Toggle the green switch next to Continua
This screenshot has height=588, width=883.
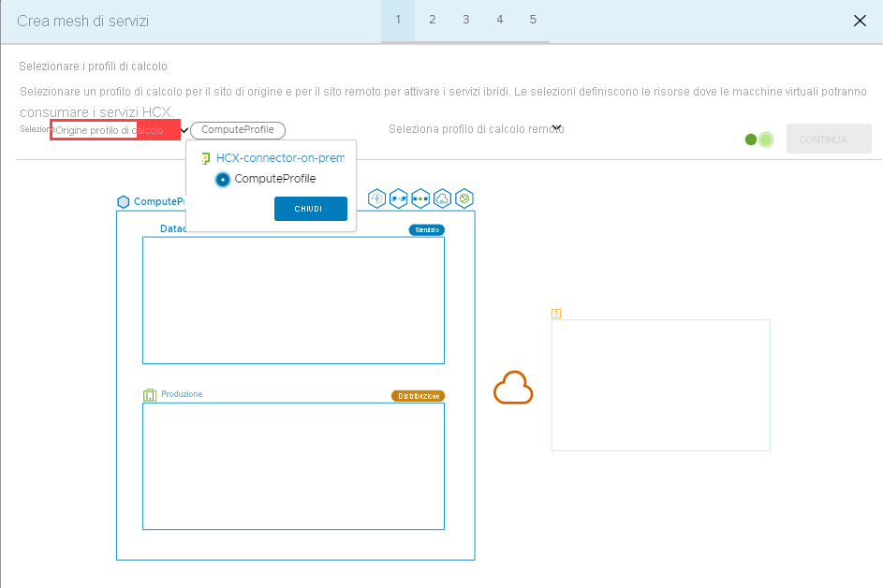(x=759, y=140)
